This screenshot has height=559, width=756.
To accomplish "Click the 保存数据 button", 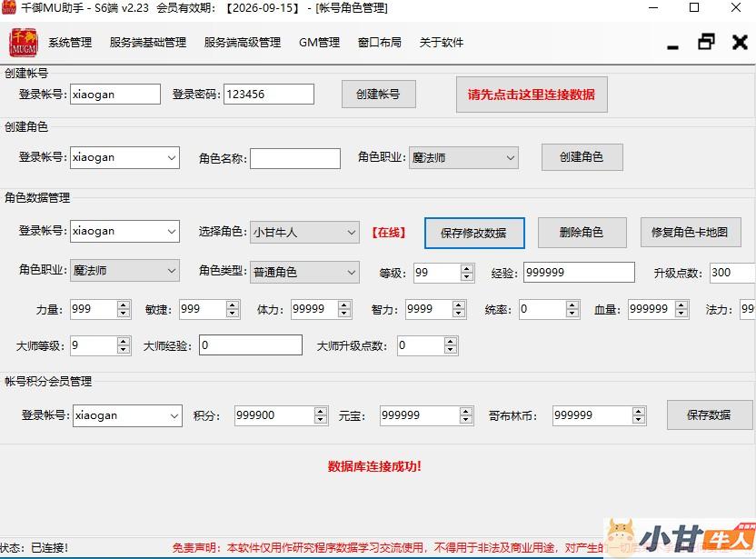I will pyautogui.click(x=710, y=414).
